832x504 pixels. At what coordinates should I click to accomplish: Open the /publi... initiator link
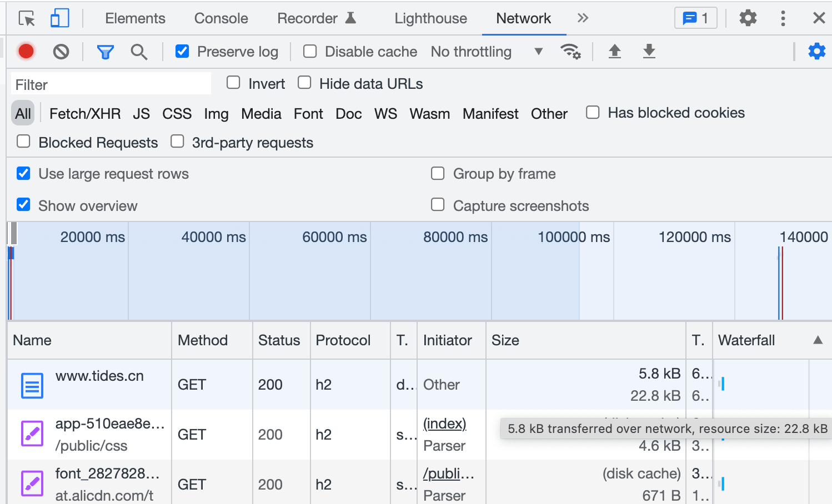[448, 473]
